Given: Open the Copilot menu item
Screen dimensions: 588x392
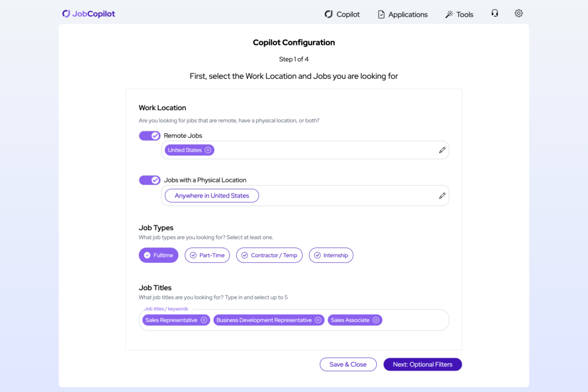Looking at the screenshot, I should pos(342,14).
